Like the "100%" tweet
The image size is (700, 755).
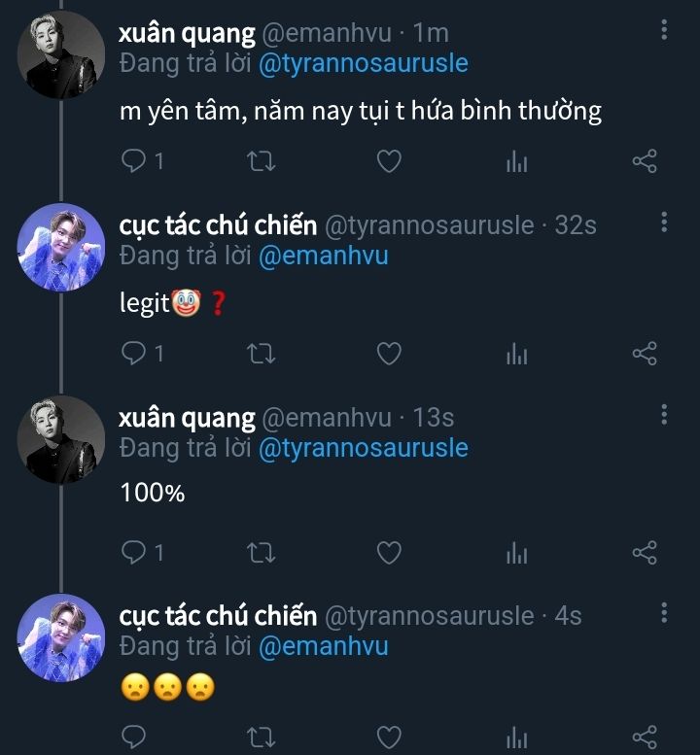point(389,553)
